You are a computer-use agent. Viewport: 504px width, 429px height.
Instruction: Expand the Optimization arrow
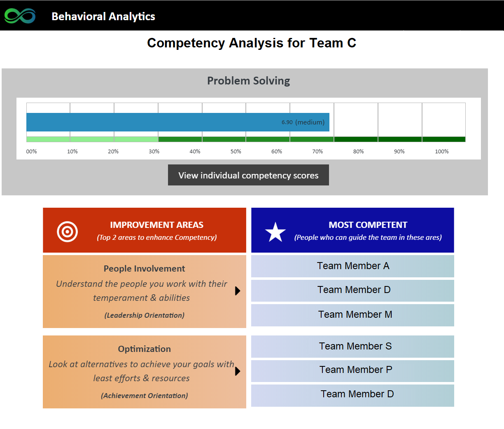[x=238, y=371]
